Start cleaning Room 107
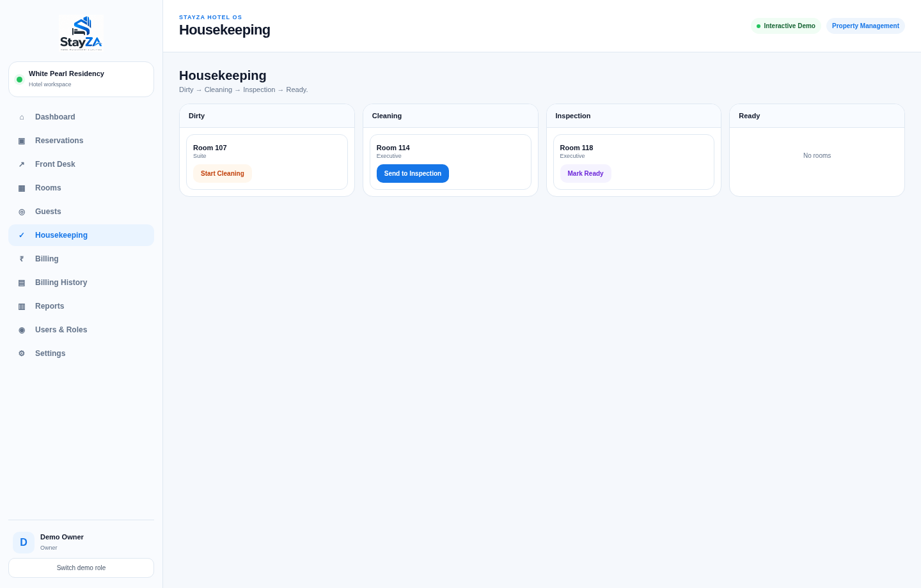Viewport: 921px width, 588px height. pos(223,174)
